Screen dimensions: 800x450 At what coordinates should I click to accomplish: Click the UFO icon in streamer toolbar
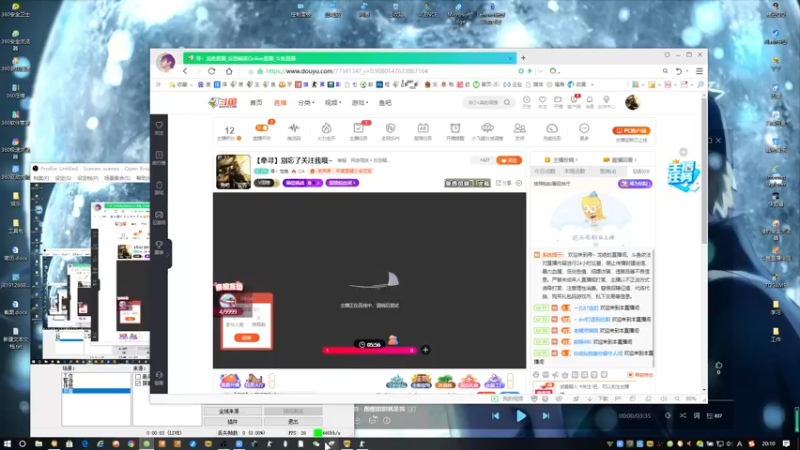pyautogui.click(x=487, y=128)
